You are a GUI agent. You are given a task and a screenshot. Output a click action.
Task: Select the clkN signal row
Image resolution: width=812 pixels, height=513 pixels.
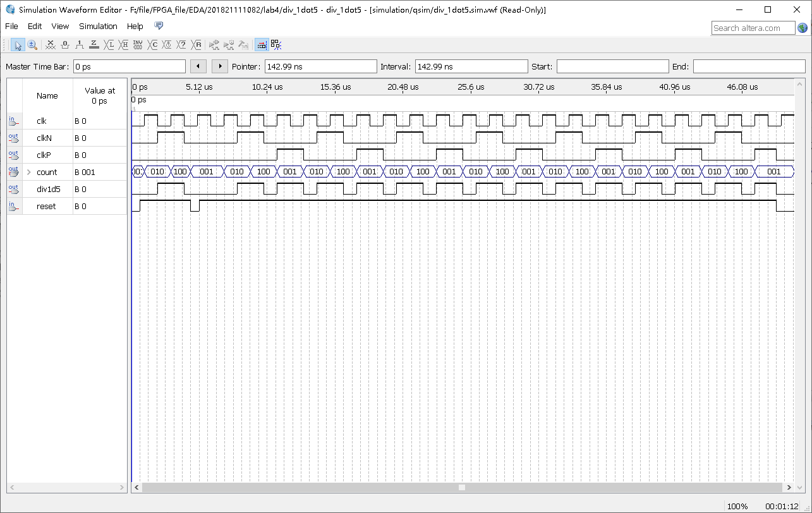67,138
